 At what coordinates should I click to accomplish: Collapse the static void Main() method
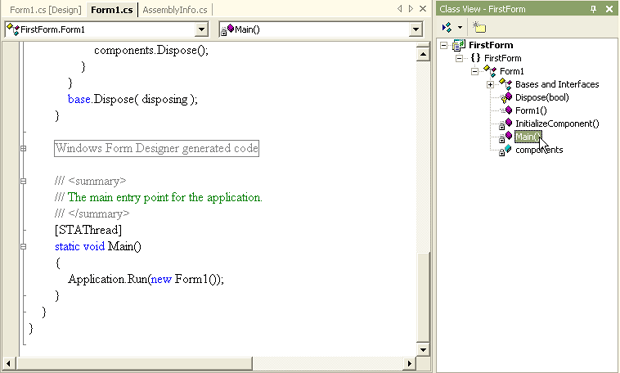pos(23,246)
